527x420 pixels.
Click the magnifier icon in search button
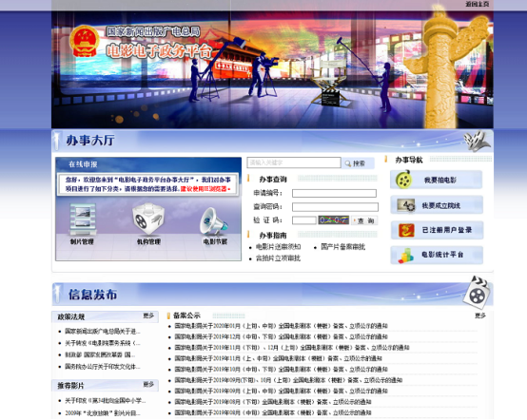(x=348, y=163)
